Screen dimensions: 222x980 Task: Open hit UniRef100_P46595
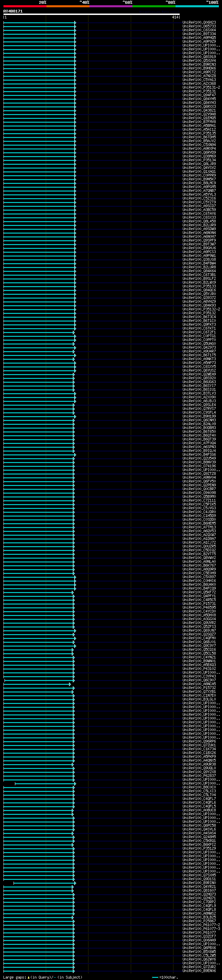199,608
